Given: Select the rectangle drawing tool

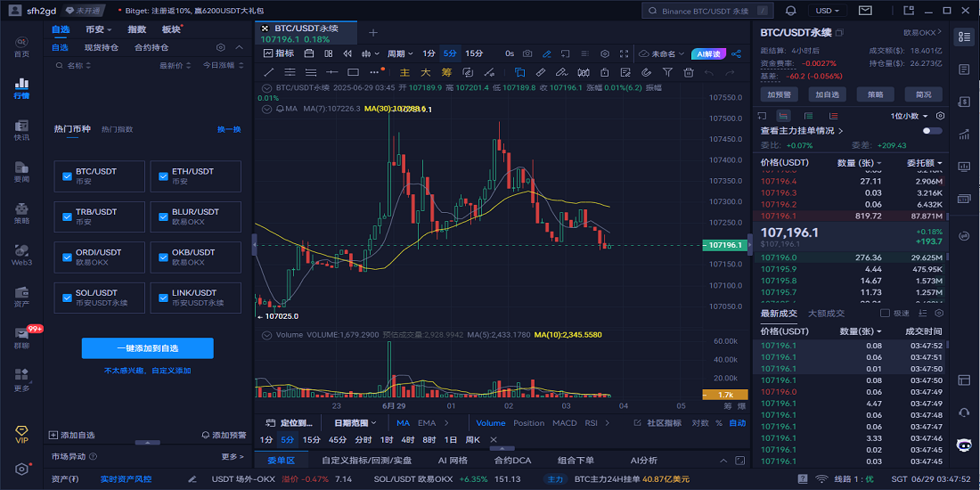Looking at the screenshot, I should coord(353,72).
